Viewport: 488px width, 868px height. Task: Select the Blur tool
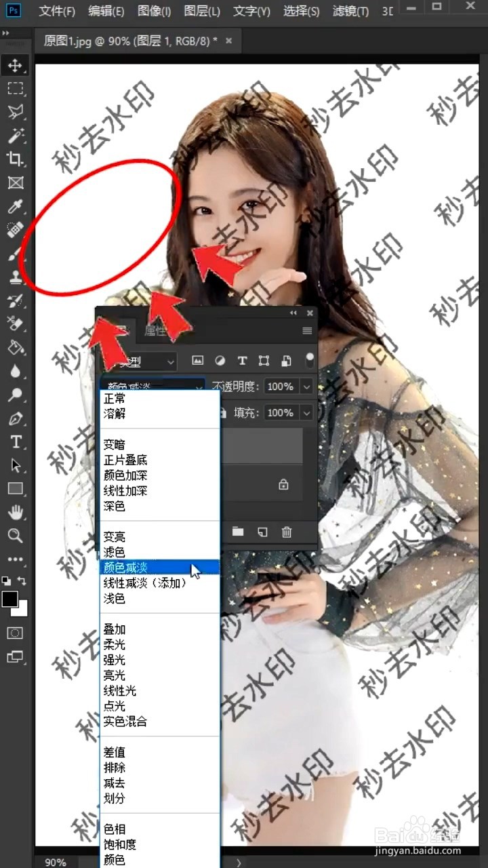click(15, 371)
